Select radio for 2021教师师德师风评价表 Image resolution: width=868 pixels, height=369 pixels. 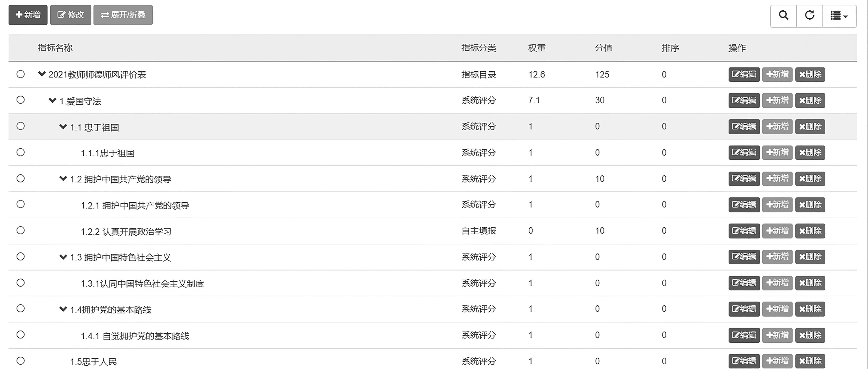pos(21,74)
